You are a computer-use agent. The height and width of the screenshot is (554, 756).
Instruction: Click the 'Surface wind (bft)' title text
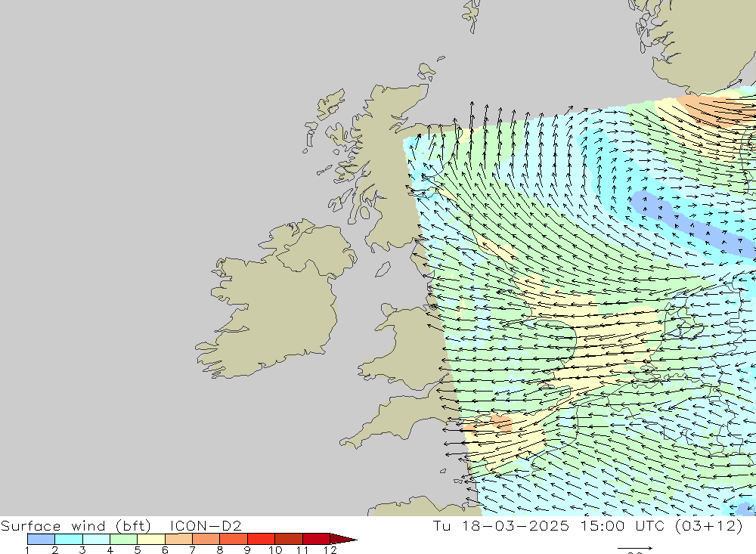coord(76,525)
